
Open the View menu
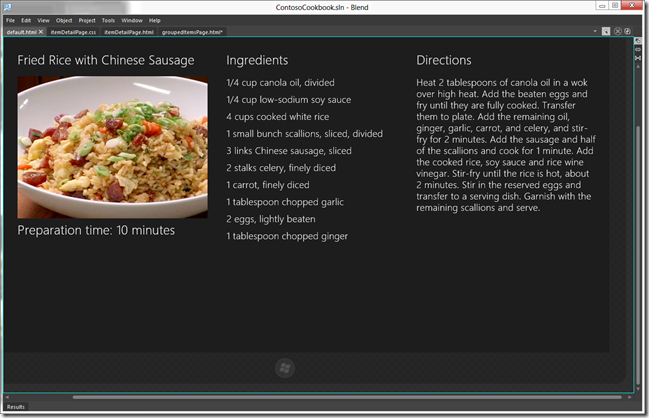[x=44, y=20]
